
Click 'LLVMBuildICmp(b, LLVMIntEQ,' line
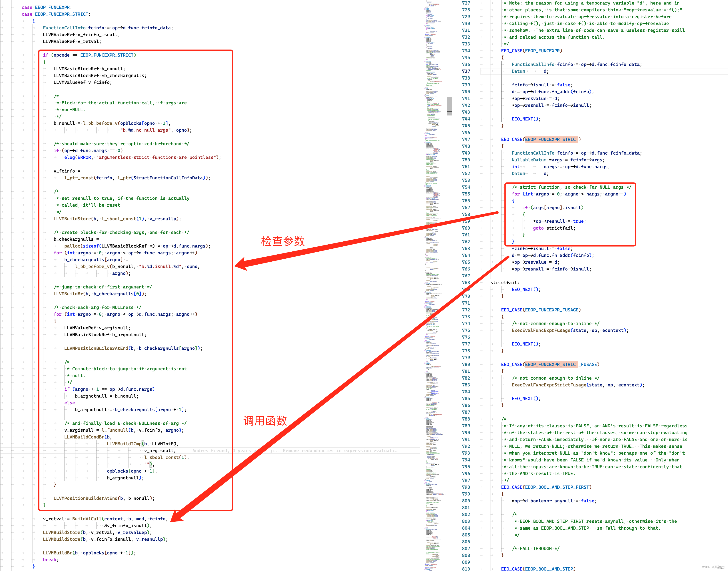143,444
